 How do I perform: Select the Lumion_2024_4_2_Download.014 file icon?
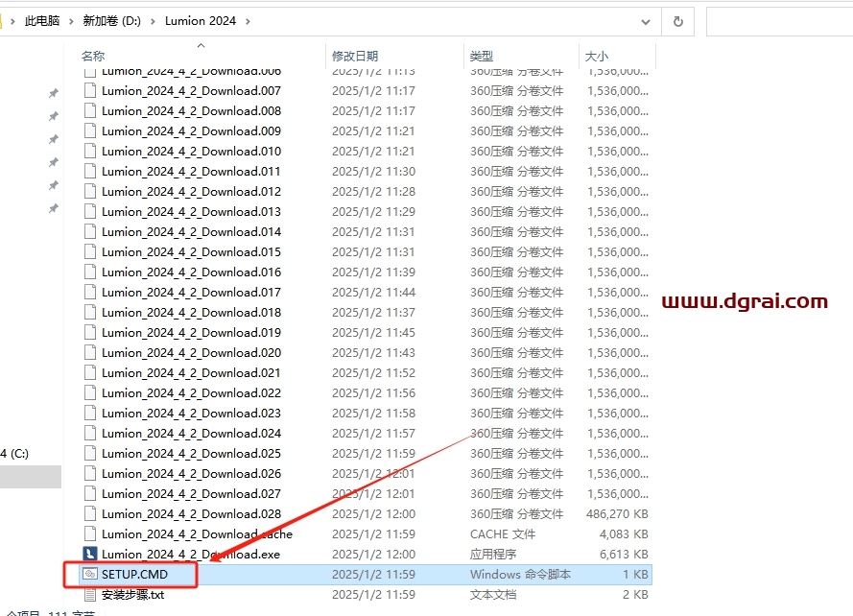(90, 231)
